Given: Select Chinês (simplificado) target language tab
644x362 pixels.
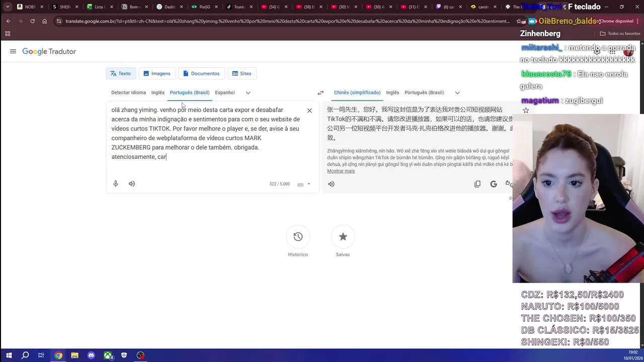Looking at the screenshot, I should tap(357, 93).
